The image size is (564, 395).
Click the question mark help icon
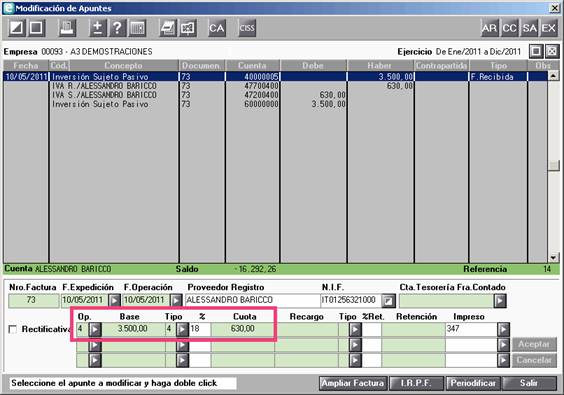click(117, 28)
